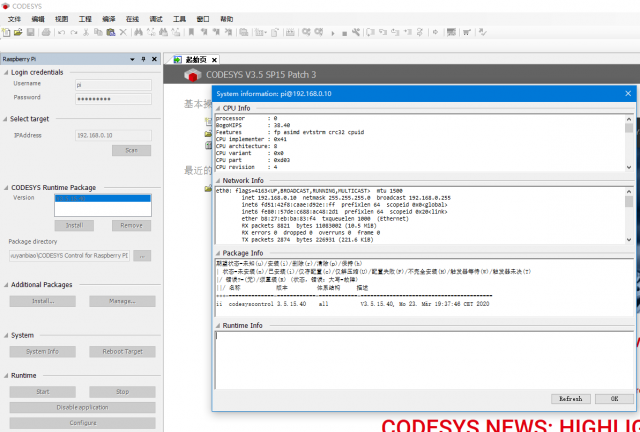Collapse the CODESYS Runtime Package group
The image size is (640, 432).
(5, 187)
